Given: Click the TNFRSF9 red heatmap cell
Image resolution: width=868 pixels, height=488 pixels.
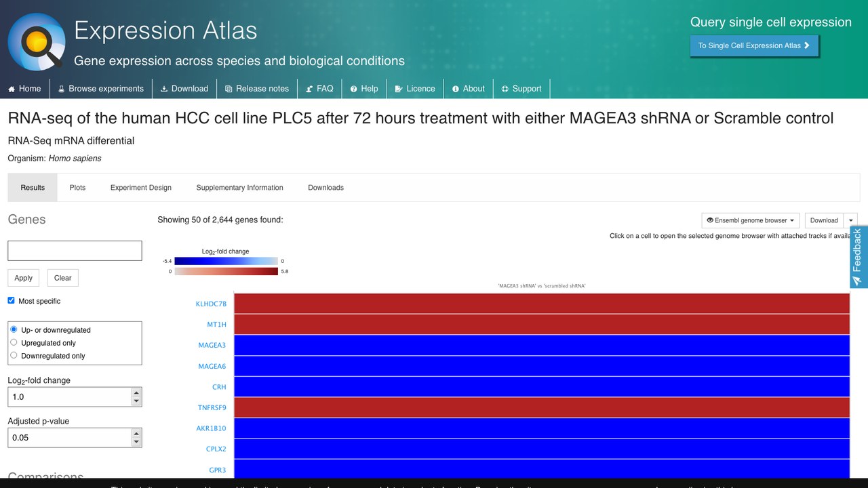Looking at the screenshot, I should [542, 407].
